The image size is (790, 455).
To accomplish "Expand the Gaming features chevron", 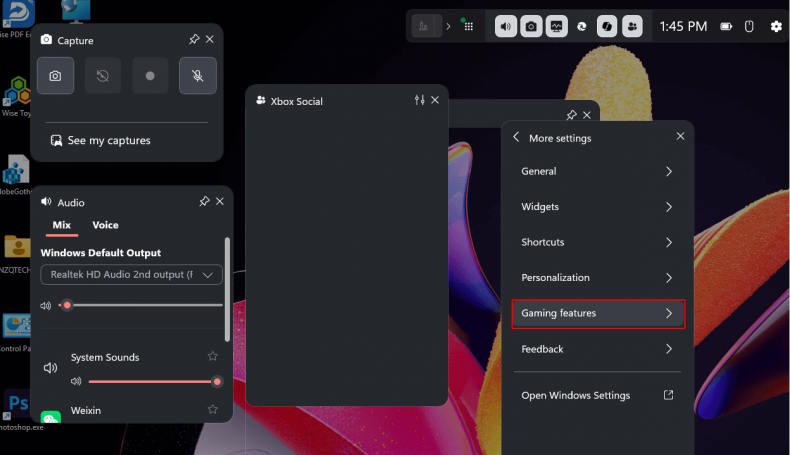I will coord(669,313).
